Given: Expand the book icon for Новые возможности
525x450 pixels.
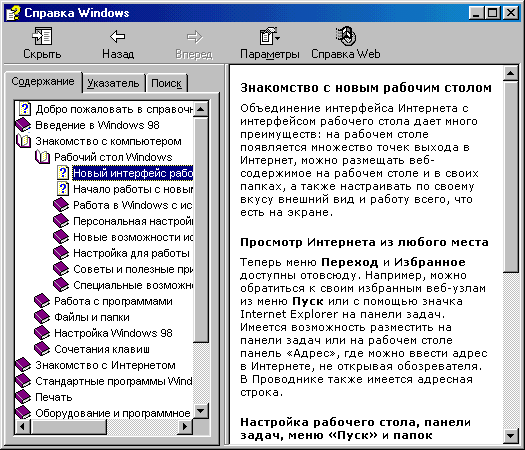Looking at the screenshot, I should coord(61,237).
